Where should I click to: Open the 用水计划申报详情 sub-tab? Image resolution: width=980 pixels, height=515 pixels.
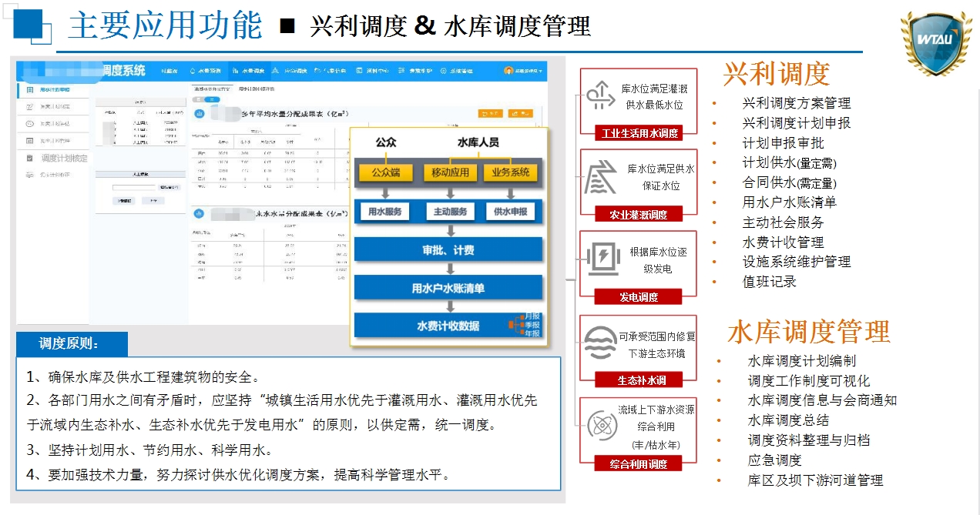pos(256,88)
